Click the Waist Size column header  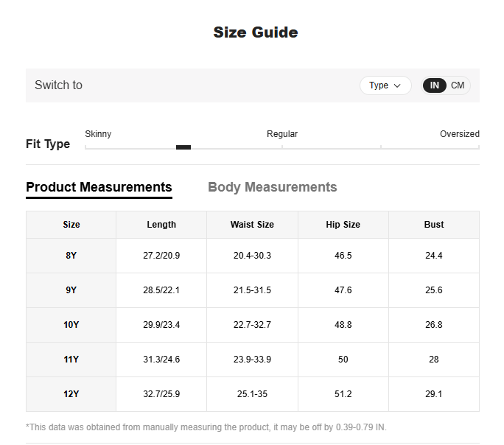click(252, 225)
